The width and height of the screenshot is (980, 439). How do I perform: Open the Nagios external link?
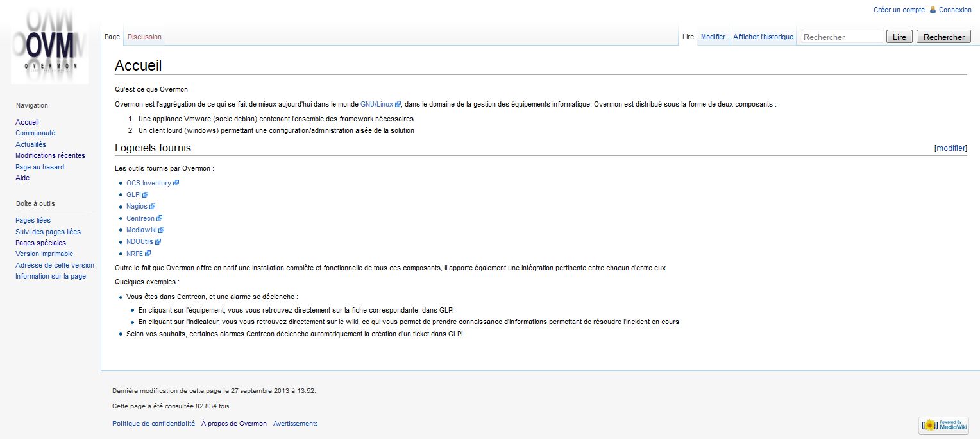(140, 206)
